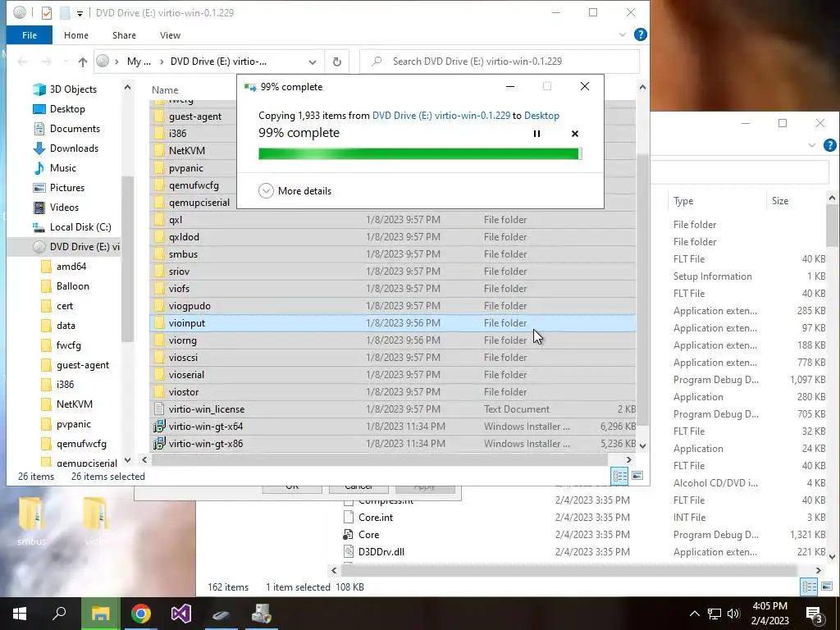Viewport: 840px width, 630px height.
Task: Open the clock and calendar flyout
Action: click(769, 614)
